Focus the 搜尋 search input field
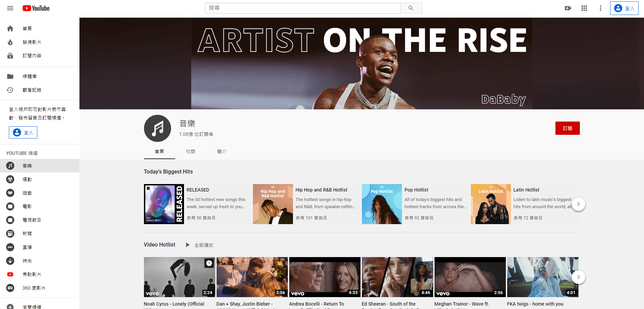This screenshot has height=309, width=644. coord(303,8)
